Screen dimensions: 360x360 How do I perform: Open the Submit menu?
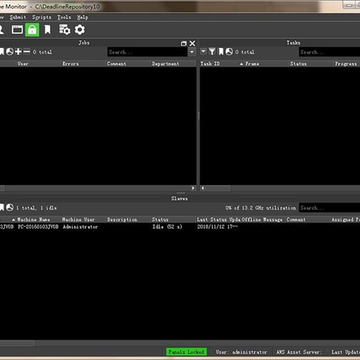click(18, 17)
